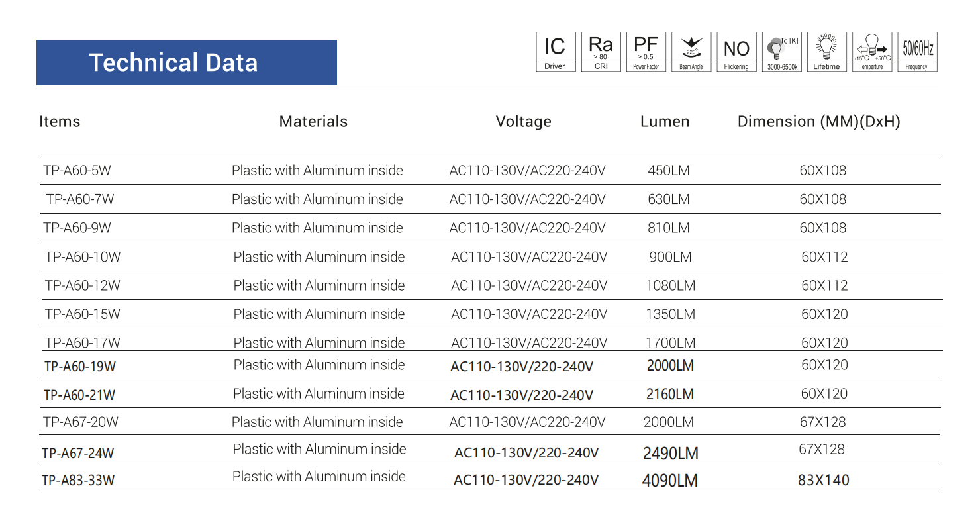
Task: Click the TP-A83-33W model name
Action: [x=78, y=481]
